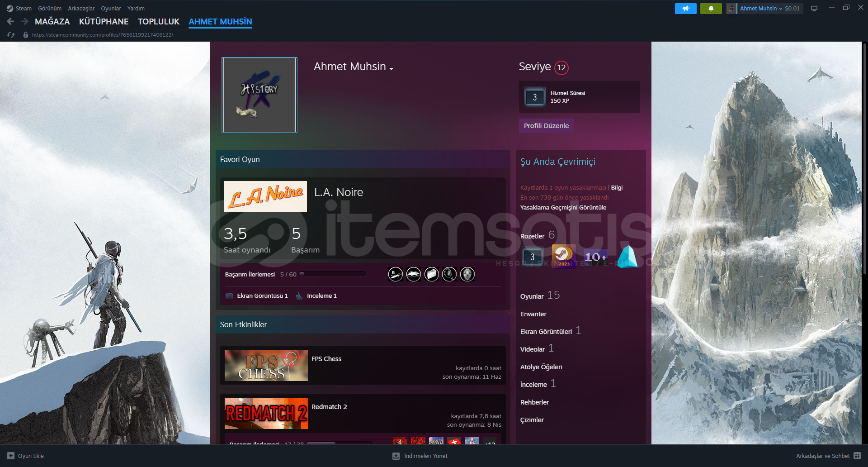Open the Atölye Öğeleri link
The height and width of the screenshot is (467, 868).
pos(541,367)
